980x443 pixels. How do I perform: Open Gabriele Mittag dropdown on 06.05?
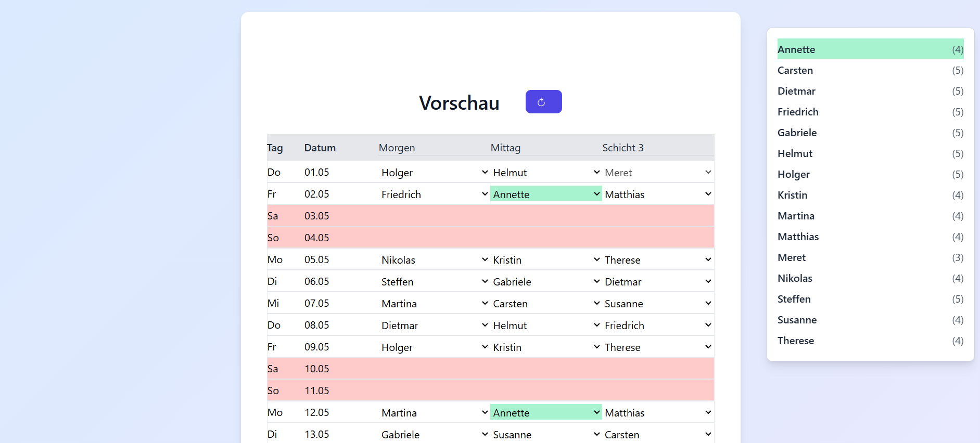click(545, 282)
